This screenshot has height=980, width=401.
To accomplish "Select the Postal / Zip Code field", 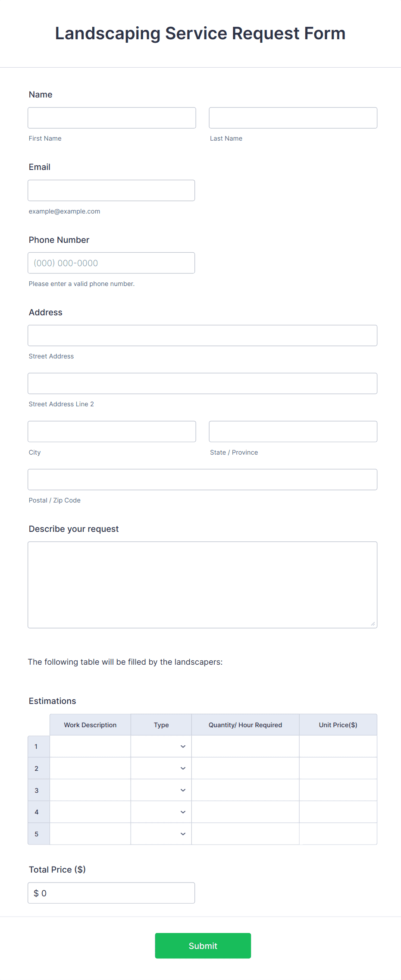I will pos(202,479).
